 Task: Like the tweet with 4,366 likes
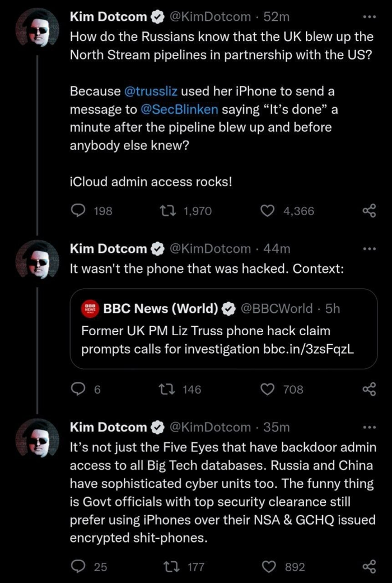click(x=269, y=211)
